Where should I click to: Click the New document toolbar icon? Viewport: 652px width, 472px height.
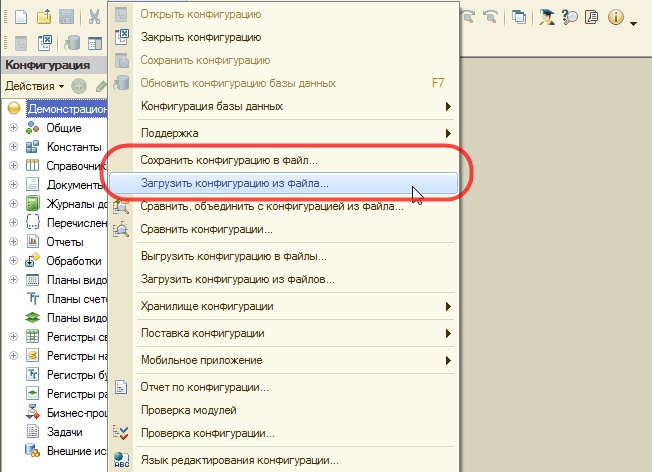click(x=21, y=17)
